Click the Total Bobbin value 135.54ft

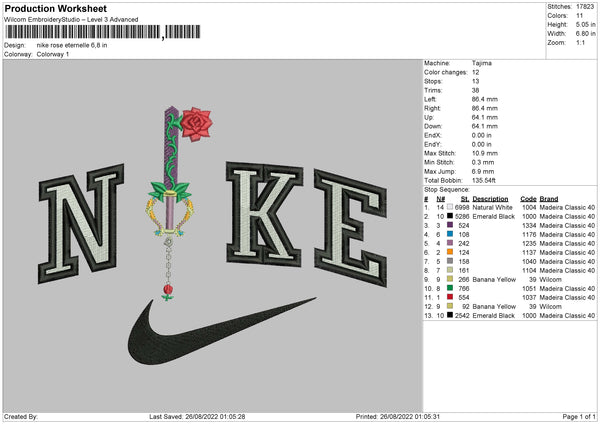pos(484,180)
